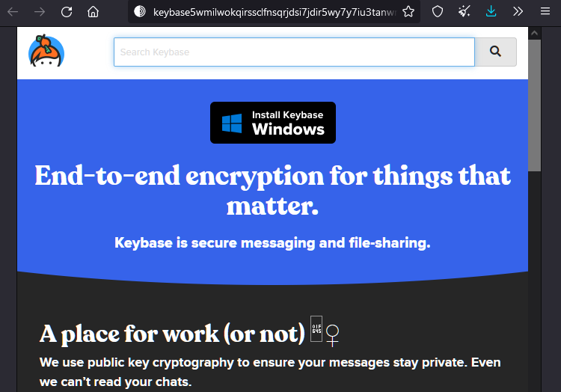Open the downloads panel

tap(491, 12)
